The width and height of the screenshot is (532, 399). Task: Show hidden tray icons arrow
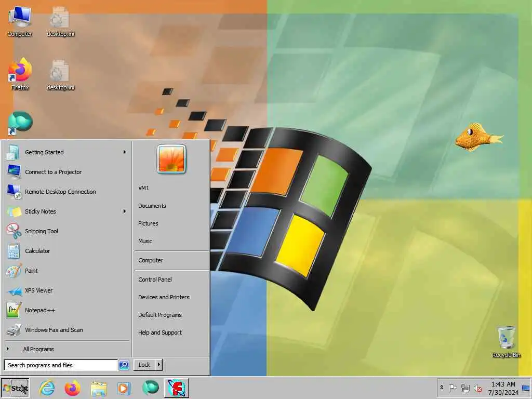coord(442,387)
